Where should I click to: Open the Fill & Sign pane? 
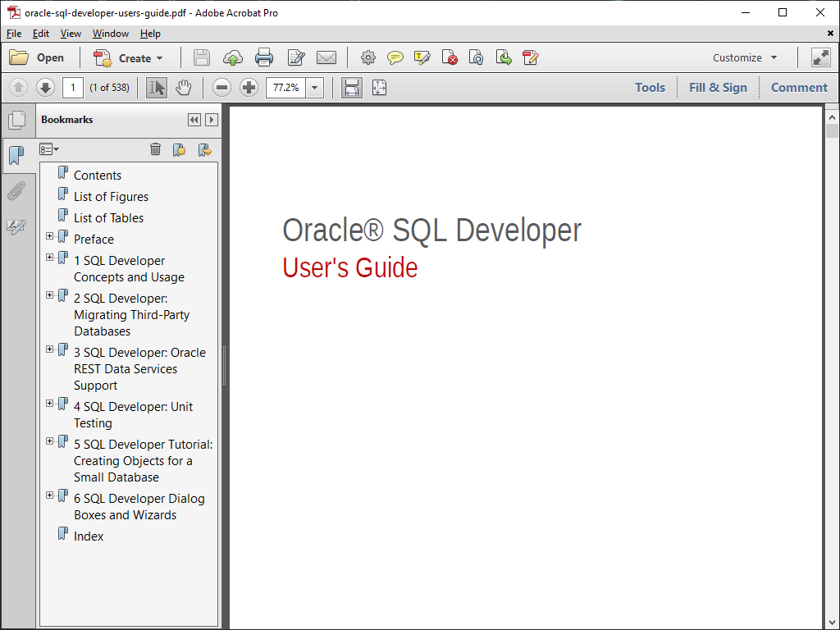(718, 87)
